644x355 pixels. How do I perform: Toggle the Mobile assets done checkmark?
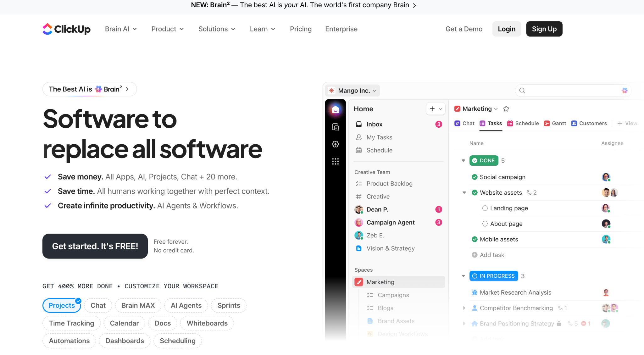pyautogui.click(x=475, y=239)
